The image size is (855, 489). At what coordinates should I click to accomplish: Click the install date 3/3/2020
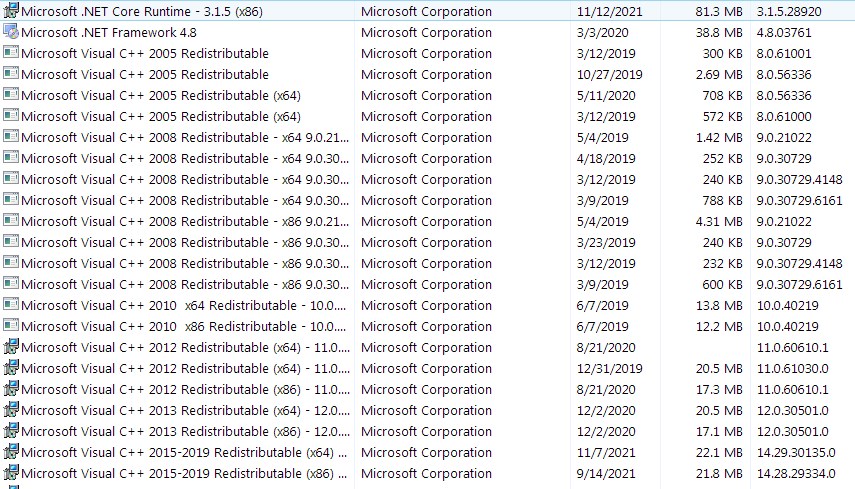tap(603, 33)
